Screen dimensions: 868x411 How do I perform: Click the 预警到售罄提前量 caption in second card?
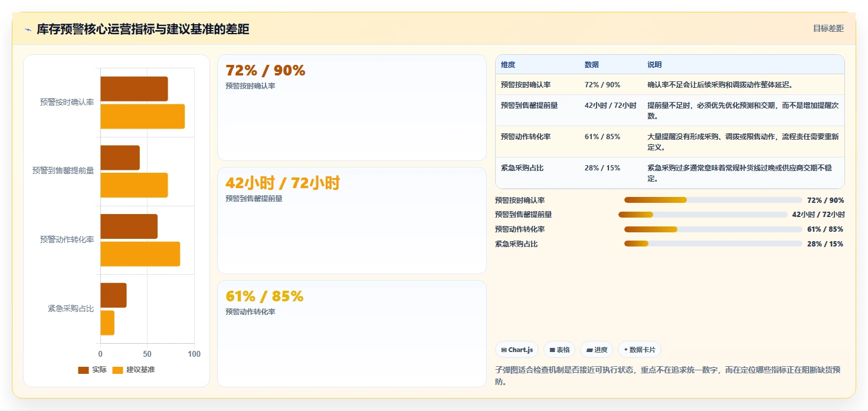[254, 199]
